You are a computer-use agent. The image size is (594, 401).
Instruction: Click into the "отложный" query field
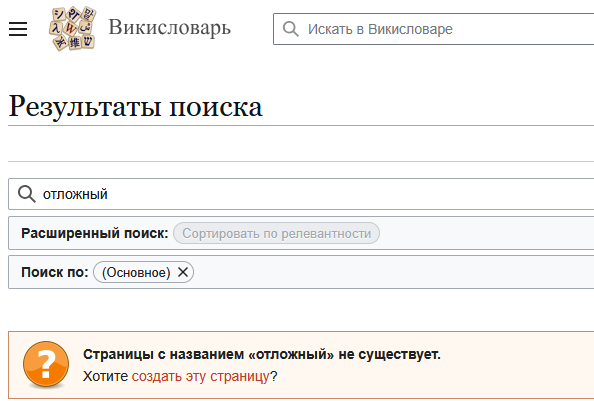coord(301,194)
